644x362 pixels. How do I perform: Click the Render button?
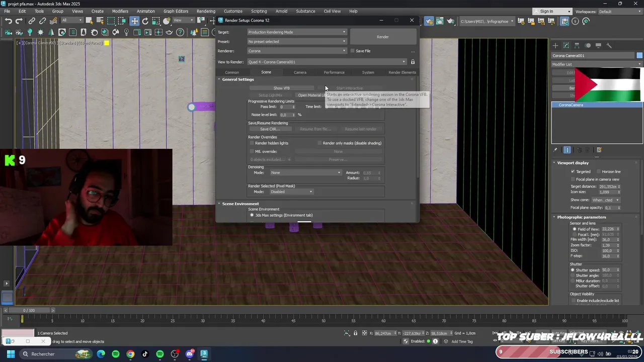tap(383, 37)
